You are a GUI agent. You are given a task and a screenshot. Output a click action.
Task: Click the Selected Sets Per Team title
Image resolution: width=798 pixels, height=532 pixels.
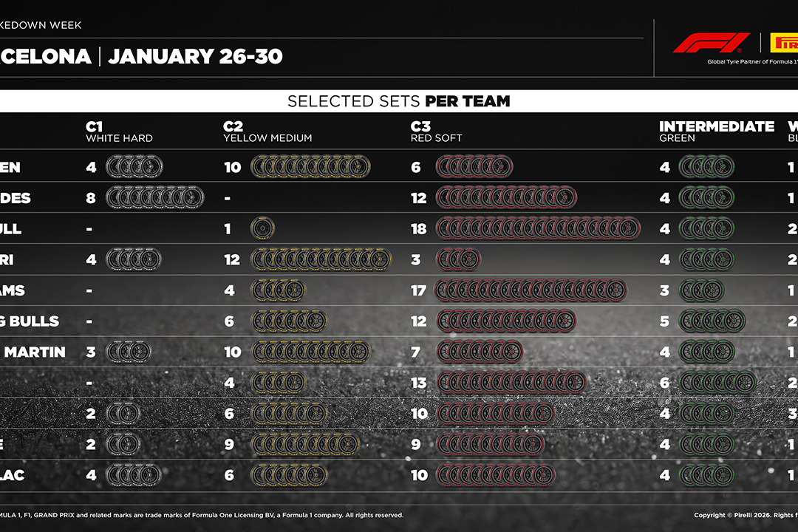[x=399, y=101]
